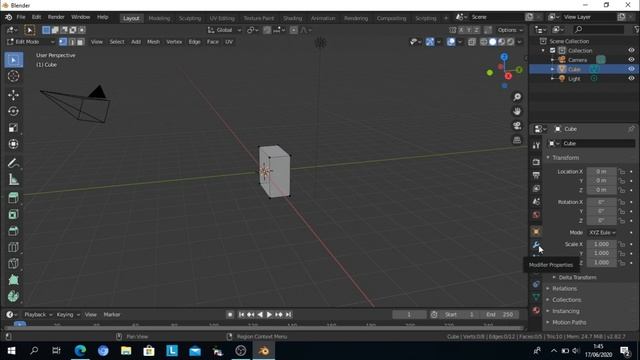This screenshot has height=360, width=640.
Task: Click the pan view hand icon
Action: (x=517, y=111)
